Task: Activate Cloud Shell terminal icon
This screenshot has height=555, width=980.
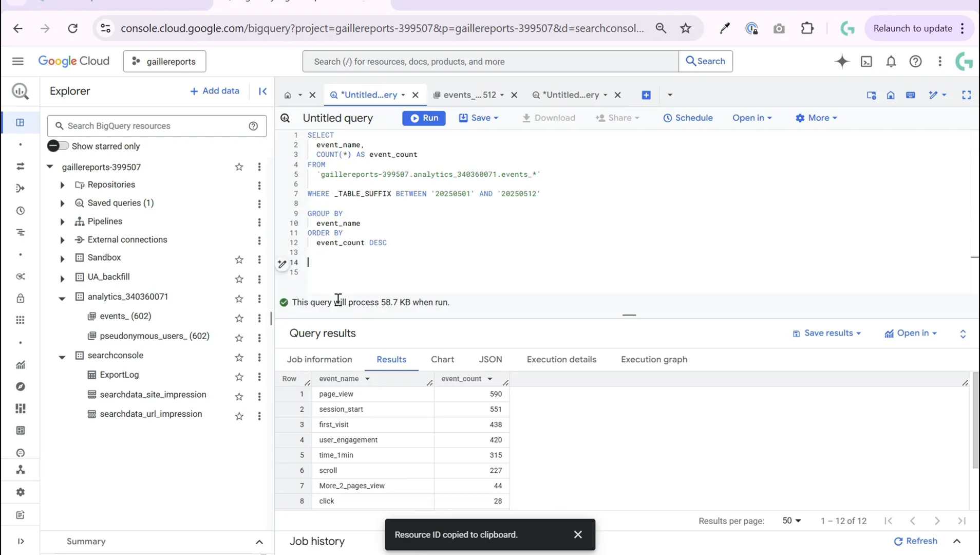Action: click(x=866, y=62)
